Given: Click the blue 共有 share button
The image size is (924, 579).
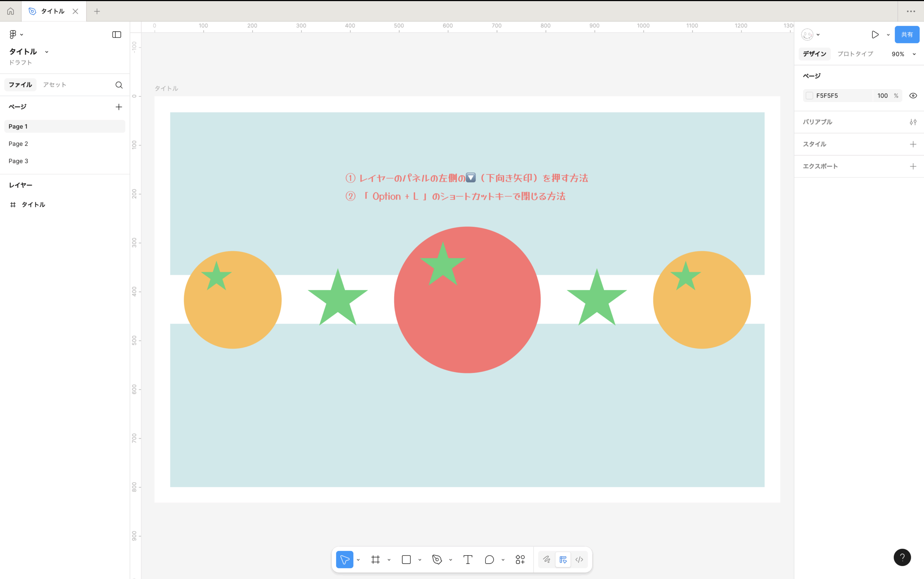Looking at the screenshot, I should click(x=906, y=35).
